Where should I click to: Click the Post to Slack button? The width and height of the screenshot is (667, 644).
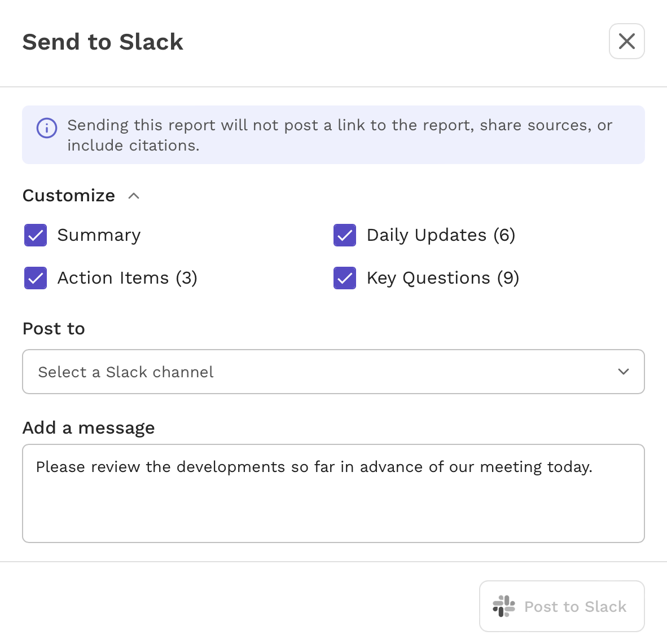pos(562,606)
